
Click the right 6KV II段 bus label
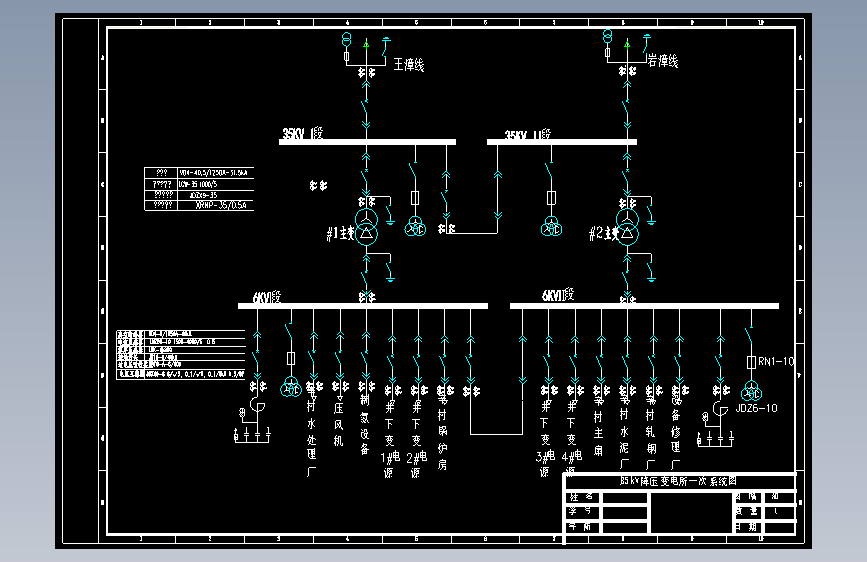[558, 295]
